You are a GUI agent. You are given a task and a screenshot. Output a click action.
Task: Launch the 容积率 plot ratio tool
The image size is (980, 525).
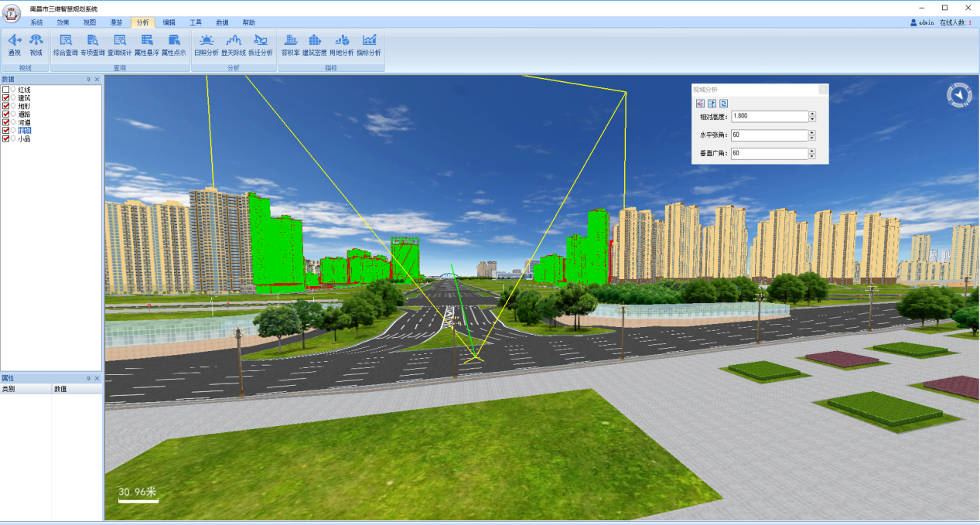pos(290,44)
